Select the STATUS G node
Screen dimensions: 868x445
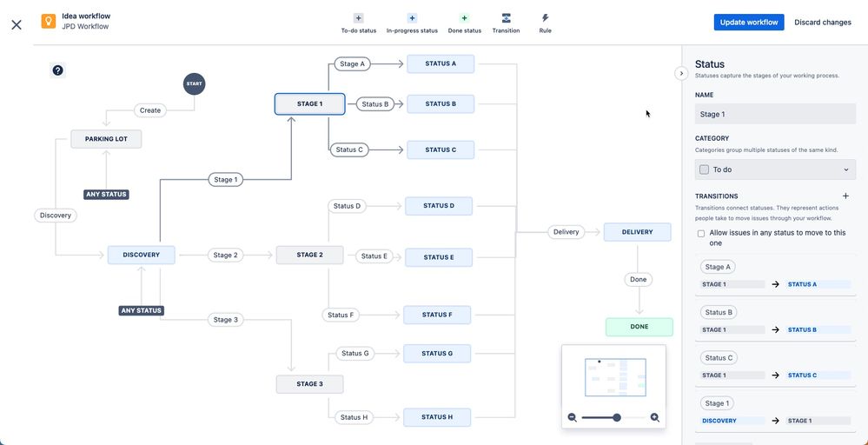[437, 353]
